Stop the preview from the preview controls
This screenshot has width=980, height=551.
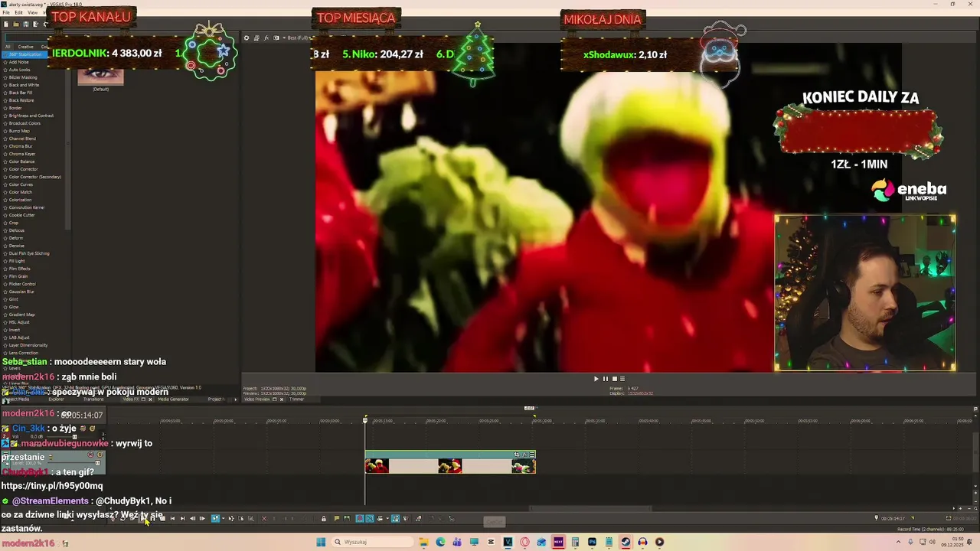pyautogui.click(x=614, y=379)
